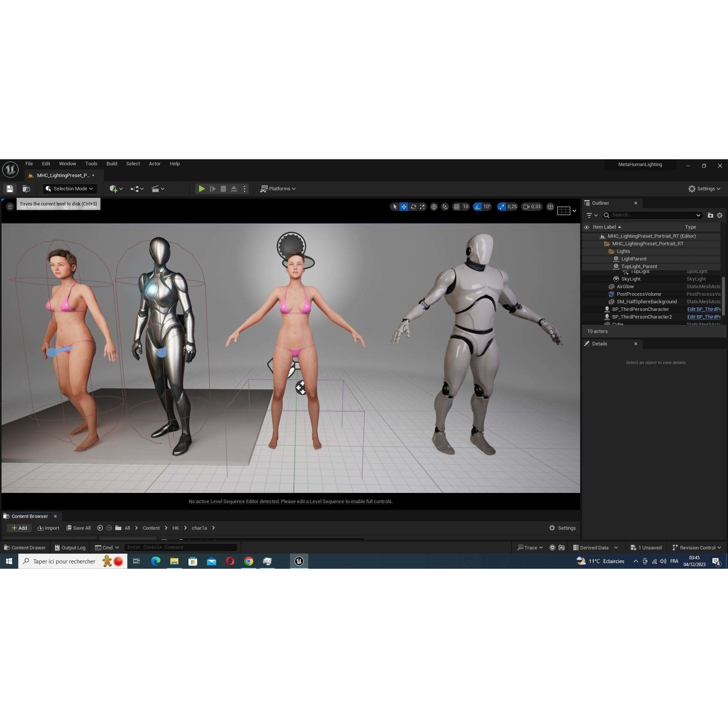Viewport: 728px width, 728px height.
Task: Open the Actor menu
Action: [x=155, y=163]
